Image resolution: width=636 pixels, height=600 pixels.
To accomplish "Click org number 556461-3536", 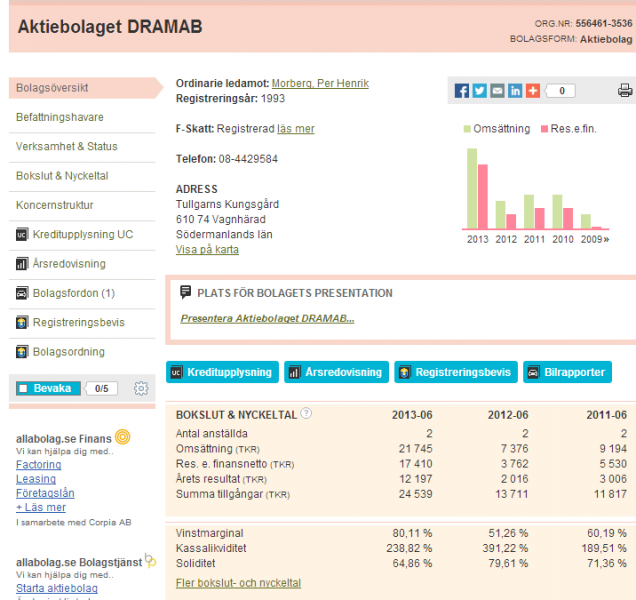I will 604,24.
